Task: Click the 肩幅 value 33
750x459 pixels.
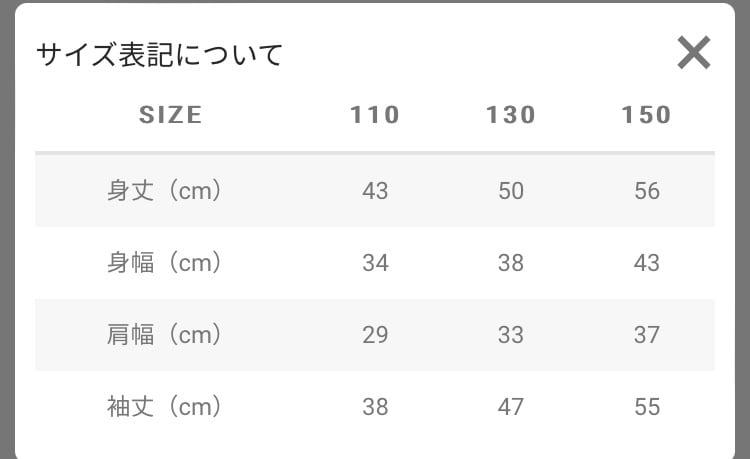Action: [511, 334]
